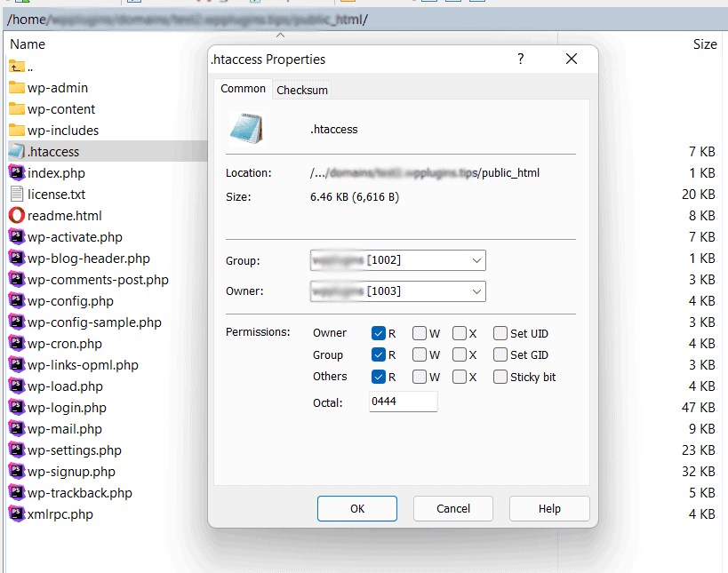Click the Size column header

pos(704,44)
